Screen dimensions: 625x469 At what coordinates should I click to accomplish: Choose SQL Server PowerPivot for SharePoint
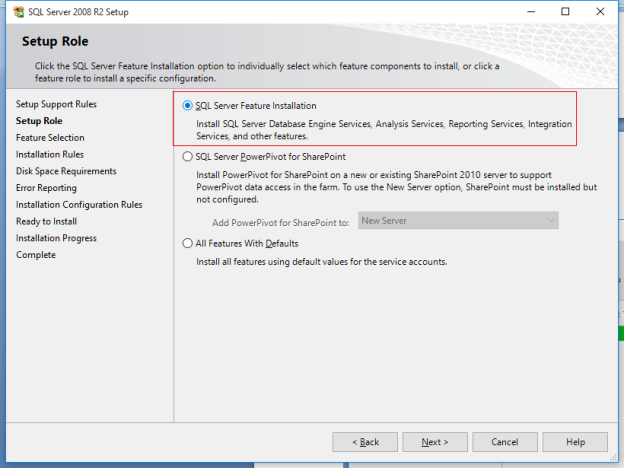pyautogui.click(x=188, y=157)
